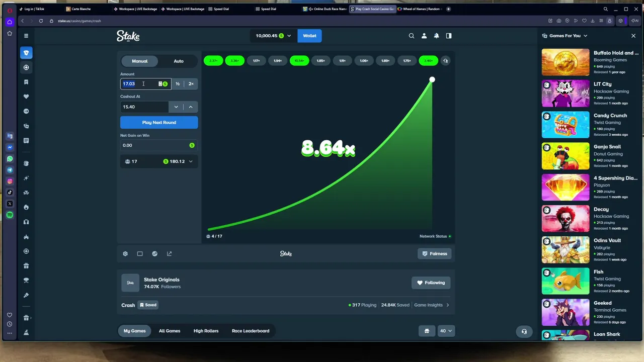
Task: Open the 40 rows-per-page dropdown
Action: (x=446, y=331)
